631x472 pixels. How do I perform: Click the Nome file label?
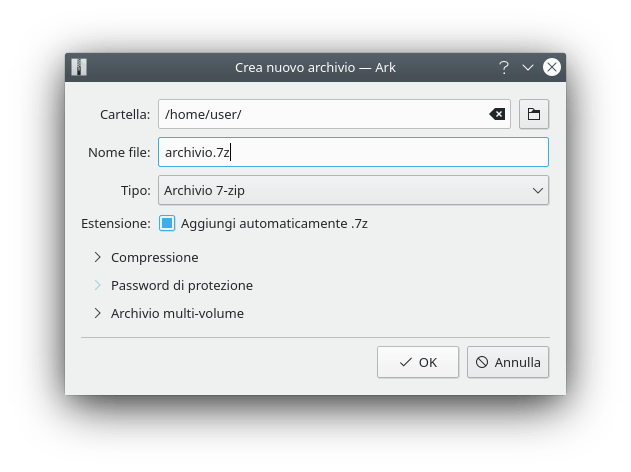click(119, 152)
